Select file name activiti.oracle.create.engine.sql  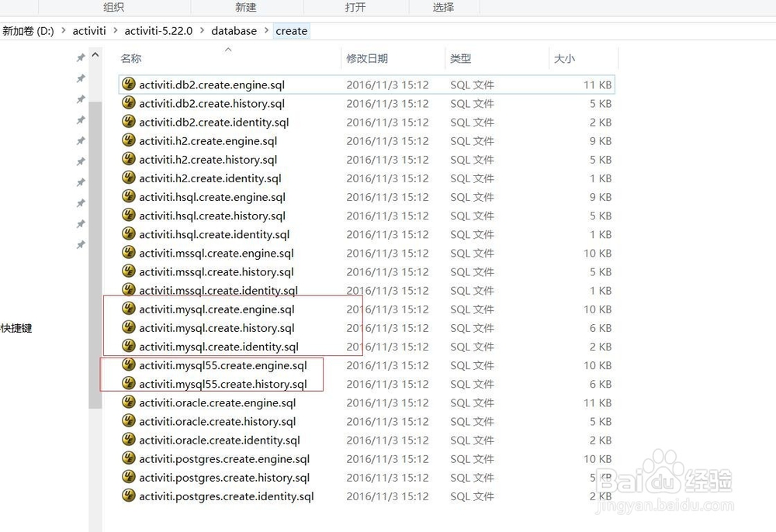[x=217, y=402]
